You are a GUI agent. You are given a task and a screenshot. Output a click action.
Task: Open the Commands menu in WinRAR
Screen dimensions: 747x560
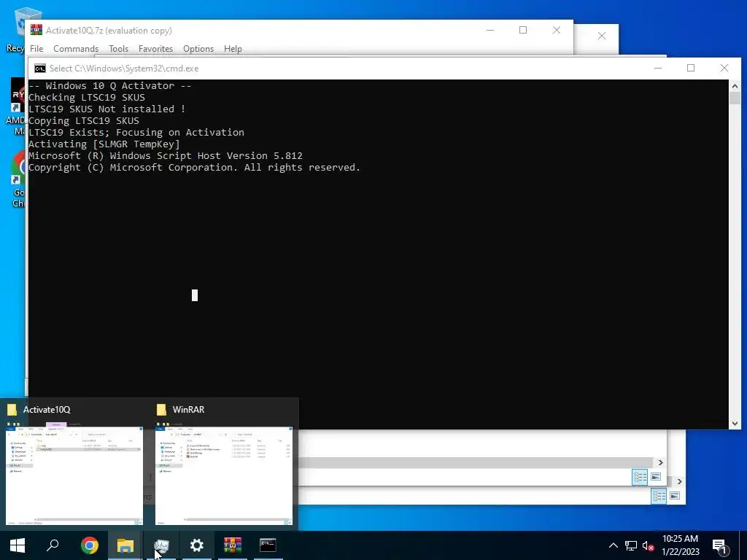click(76, 49)
